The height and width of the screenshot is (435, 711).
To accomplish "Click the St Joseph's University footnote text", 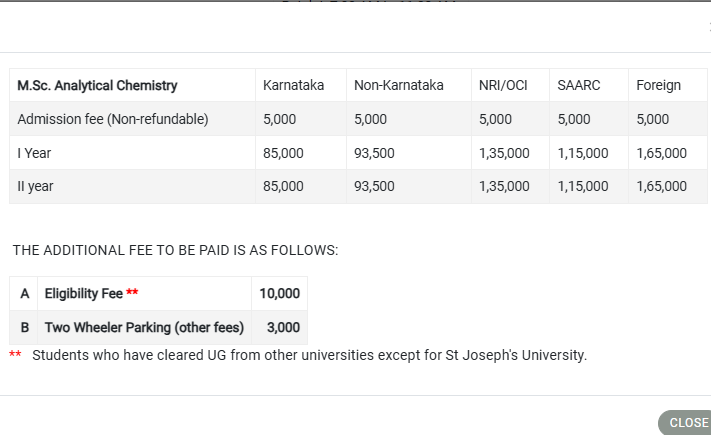I will coord(309,355).
